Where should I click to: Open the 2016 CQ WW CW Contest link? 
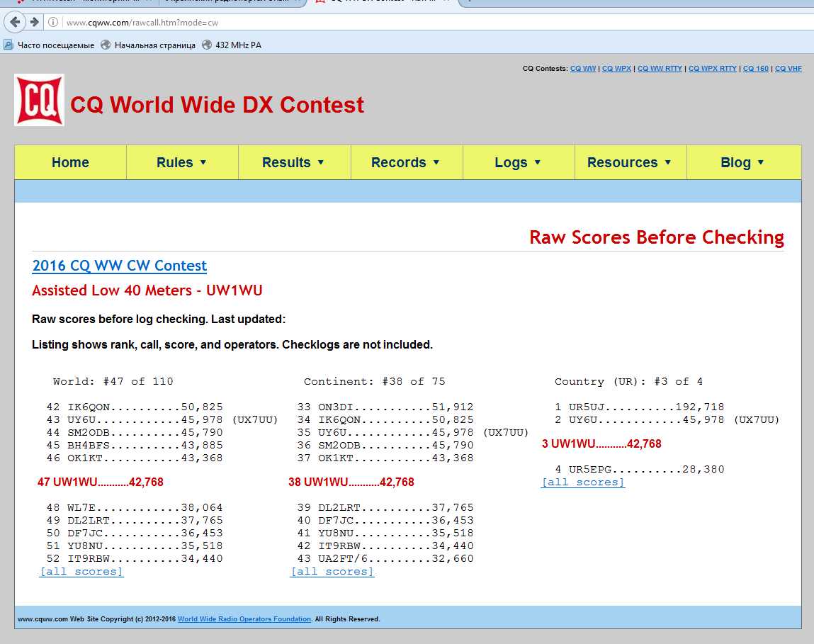click(x=120, y=266)
